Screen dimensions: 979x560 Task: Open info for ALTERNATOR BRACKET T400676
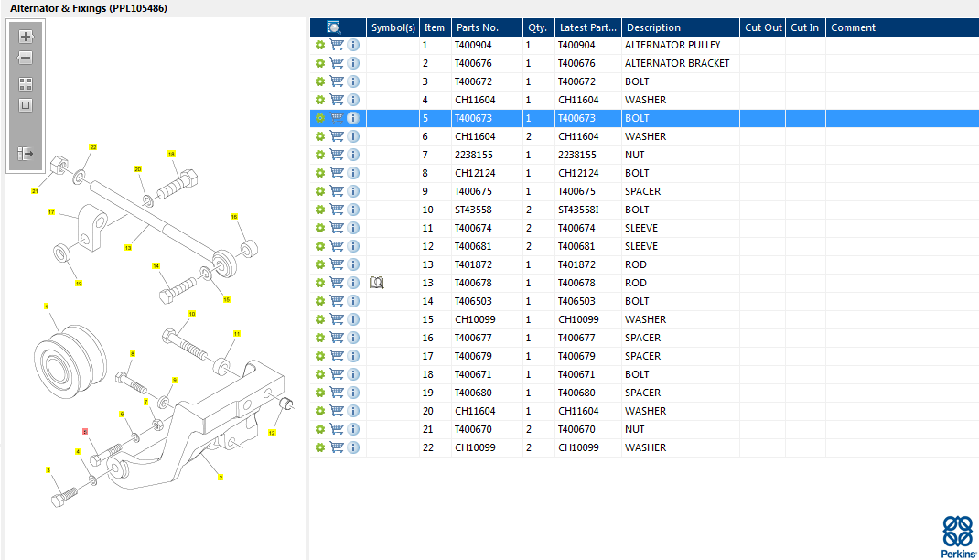pyautogui.click(x=353, y=63)
